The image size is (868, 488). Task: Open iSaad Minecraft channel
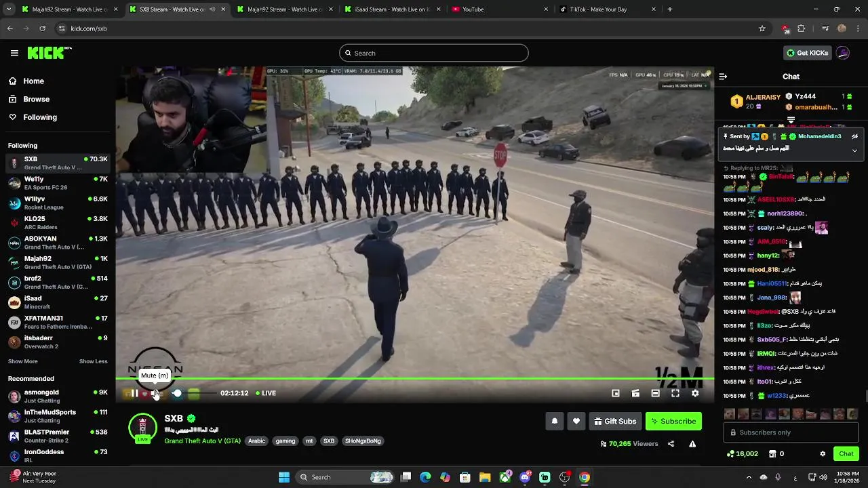[58, 302]
